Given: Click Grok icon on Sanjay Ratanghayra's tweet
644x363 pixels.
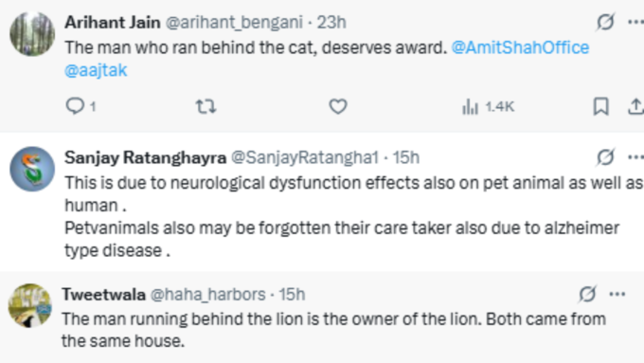Looking at the screenshot, I should click(605, 157).
